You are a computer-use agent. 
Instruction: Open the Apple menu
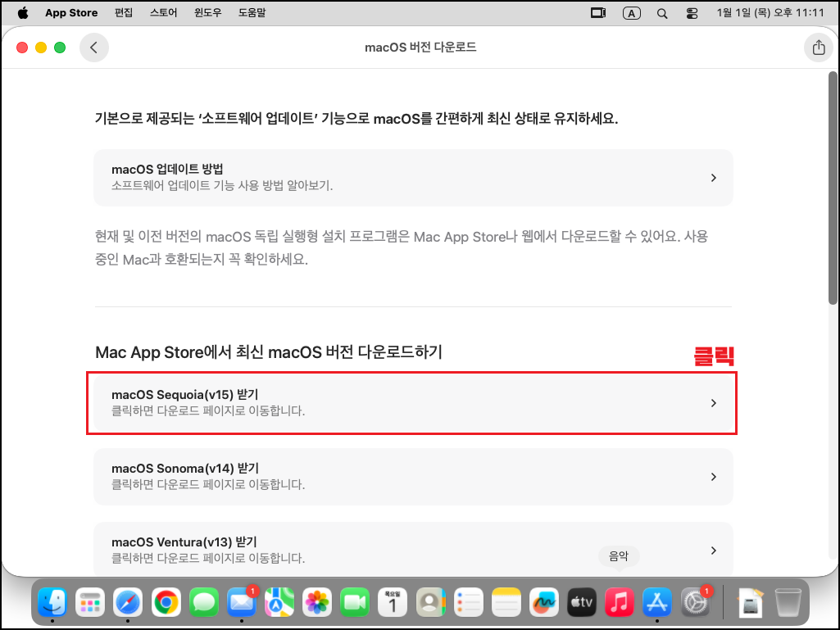pos(23,13)
